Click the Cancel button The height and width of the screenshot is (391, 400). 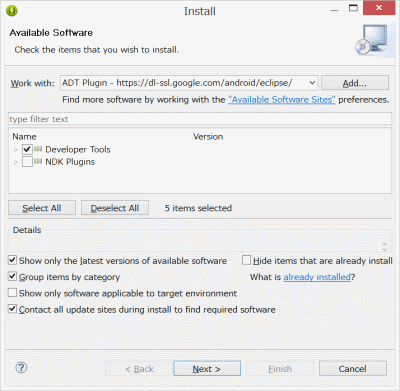(353, 369)
